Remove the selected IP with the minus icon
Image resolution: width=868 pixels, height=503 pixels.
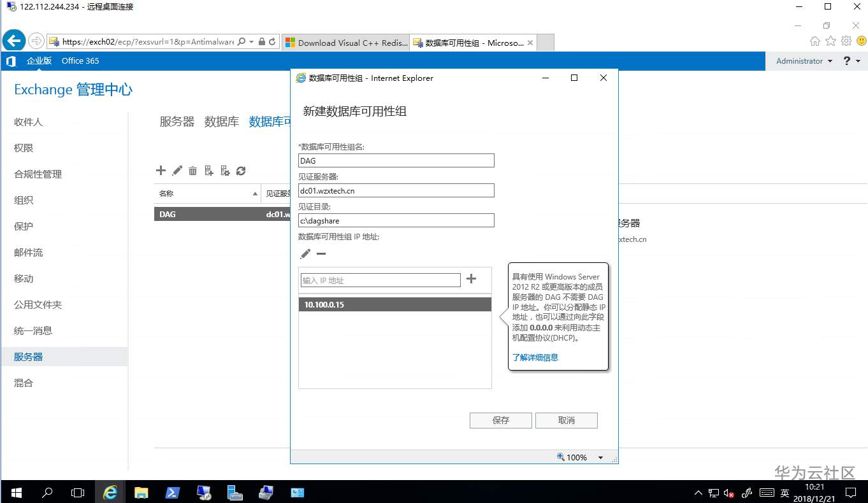coord(321,253)
